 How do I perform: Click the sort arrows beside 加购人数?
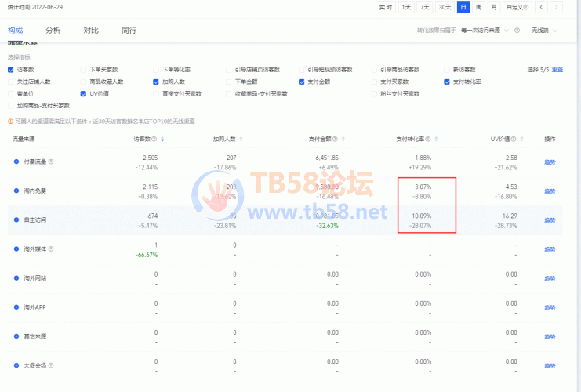pyautogui.click(x=241, y=140)
